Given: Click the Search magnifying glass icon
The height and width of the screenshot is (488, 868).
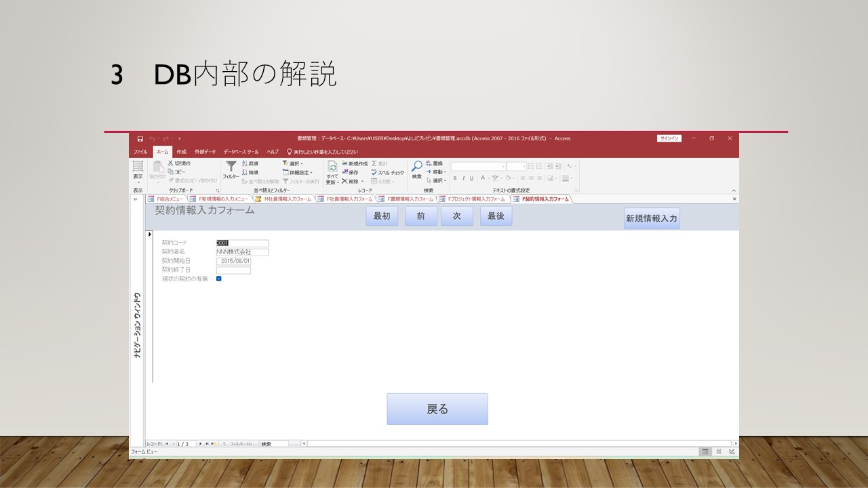Looking at the screenshot, I should 416,167.
